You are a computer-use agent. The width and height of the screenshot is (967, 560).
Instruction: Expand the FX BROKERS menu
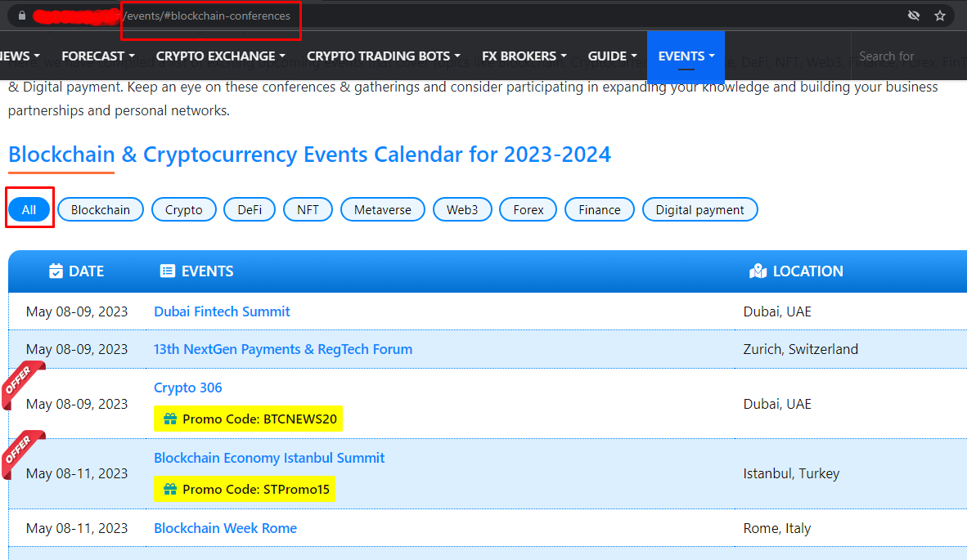[x=524, y=56]
